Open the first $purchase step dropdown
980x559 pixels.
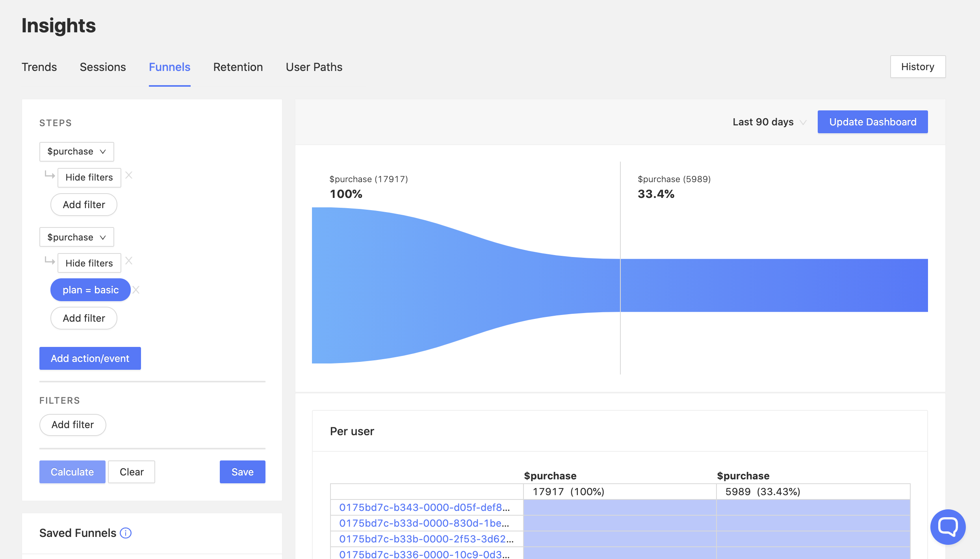pos(76,152)
